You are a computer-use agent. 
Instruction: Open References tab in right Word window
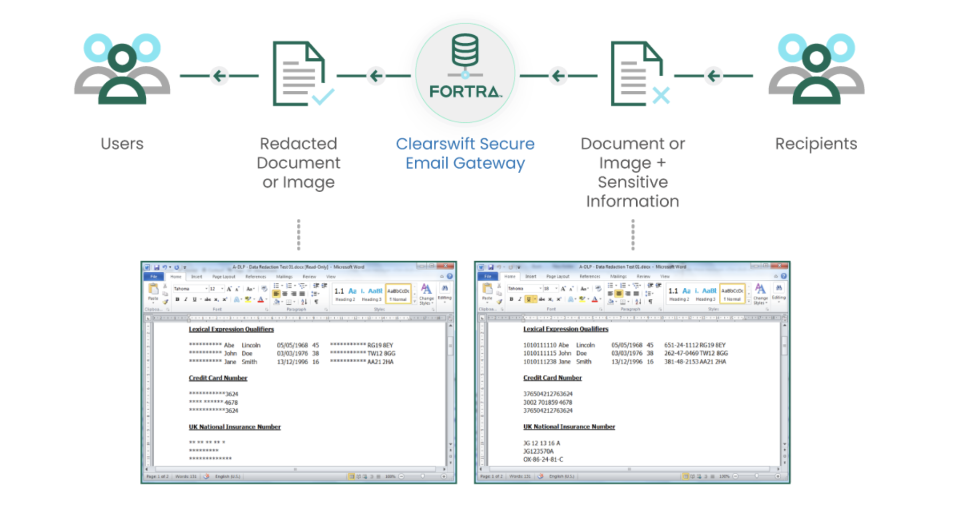pos(590,276)
